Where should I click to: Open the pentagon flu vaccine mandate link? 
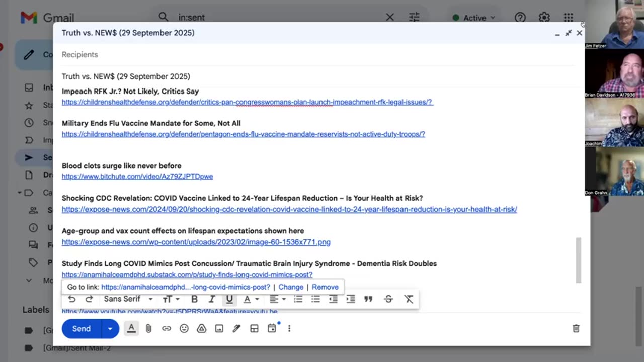[244, 134]
